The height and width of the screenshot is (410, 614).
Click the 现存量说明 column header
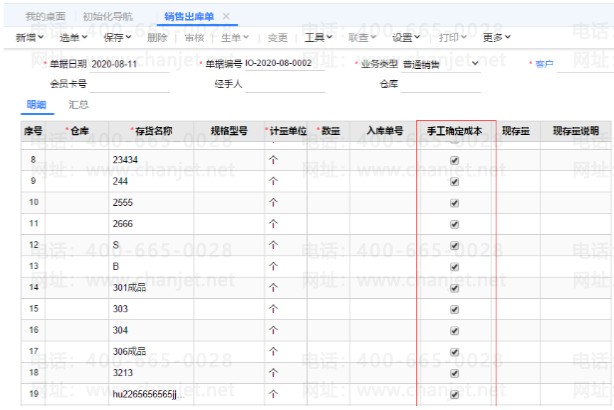(576, 131)
